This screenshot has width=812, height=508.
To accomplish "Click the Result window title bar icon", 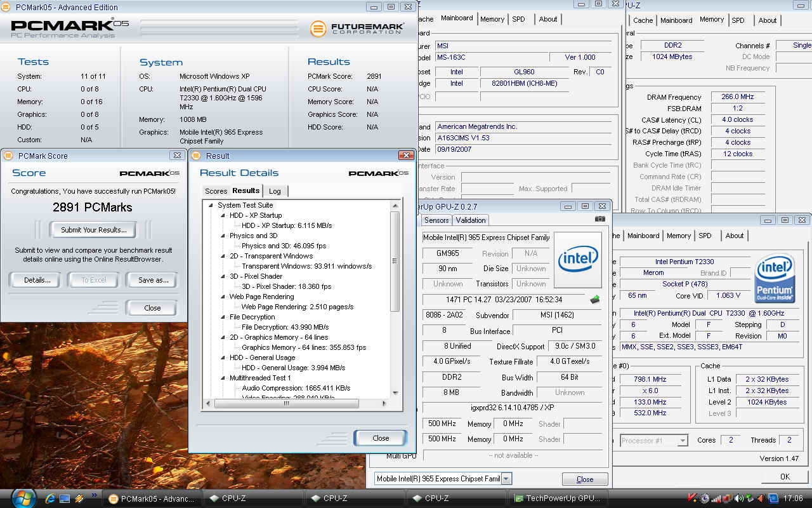I will 197,156.
